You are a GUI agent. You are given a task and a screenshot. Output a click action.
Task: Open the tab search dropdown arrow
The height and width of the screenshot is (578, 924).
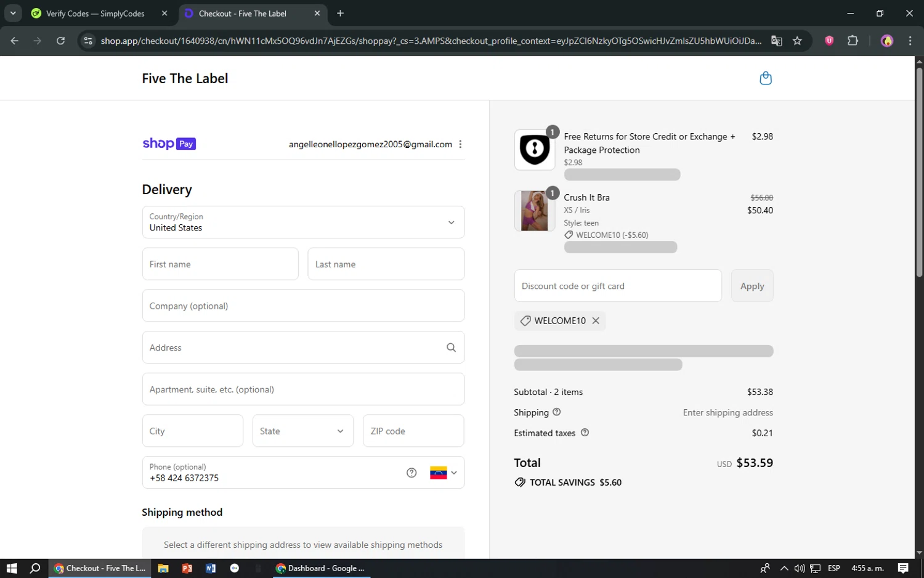pyautogui.click(x=13, y=13)
